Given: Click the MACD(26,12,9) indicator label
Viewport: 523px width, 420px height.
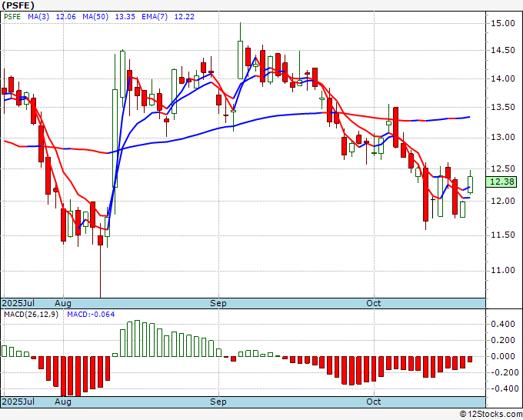Looking at the screenshot, I should pyautogui.click(x=31, y=315).
